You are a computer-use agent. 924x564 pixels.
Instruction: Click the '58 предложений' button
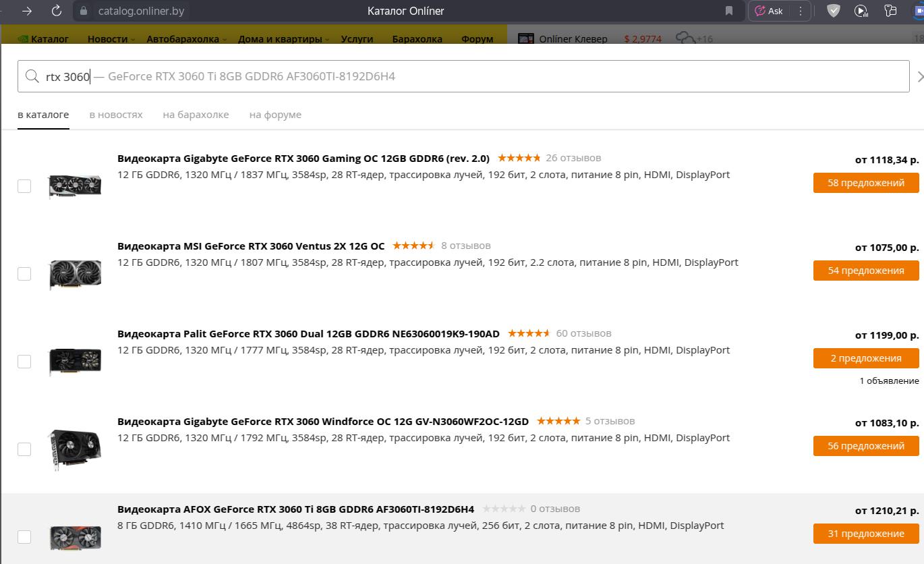pos(866,183)
